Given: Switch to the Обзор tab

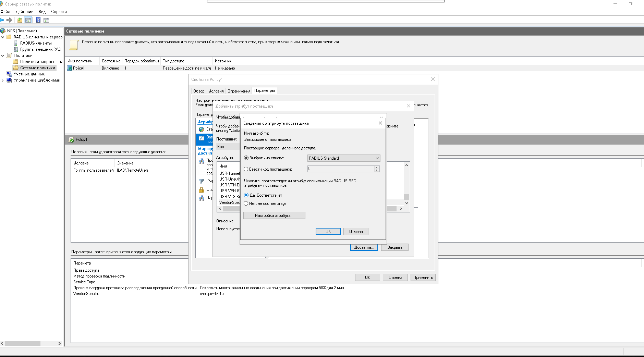Looking at the screenshot, I should tap(199, 91).
